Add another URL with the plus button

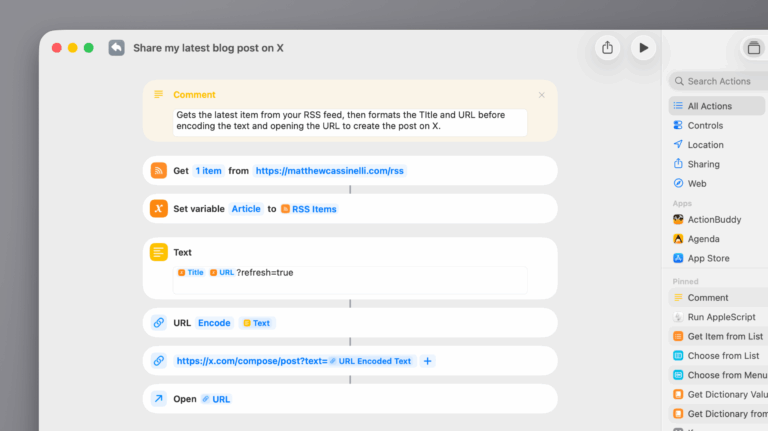point(428,361)
